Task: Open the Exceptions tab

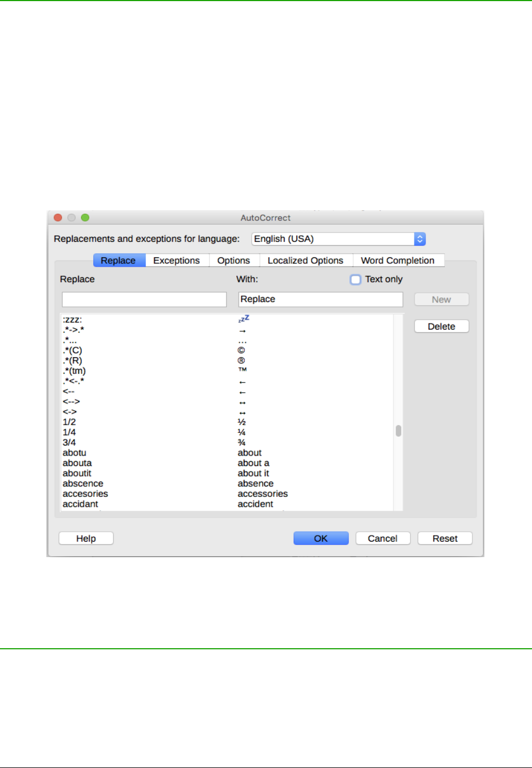Action: click(177, 261)
